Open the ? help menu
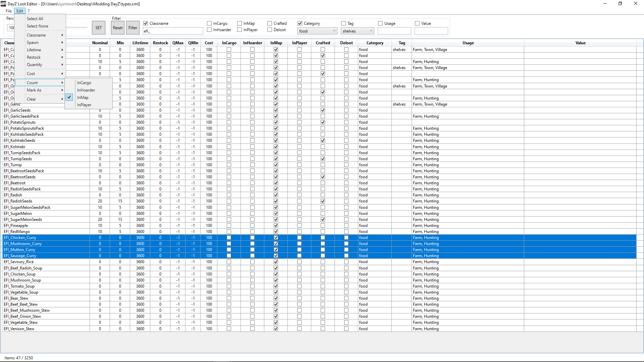Image resolution: width=644 pixels, height=362 pixels. tap(29, 11)
